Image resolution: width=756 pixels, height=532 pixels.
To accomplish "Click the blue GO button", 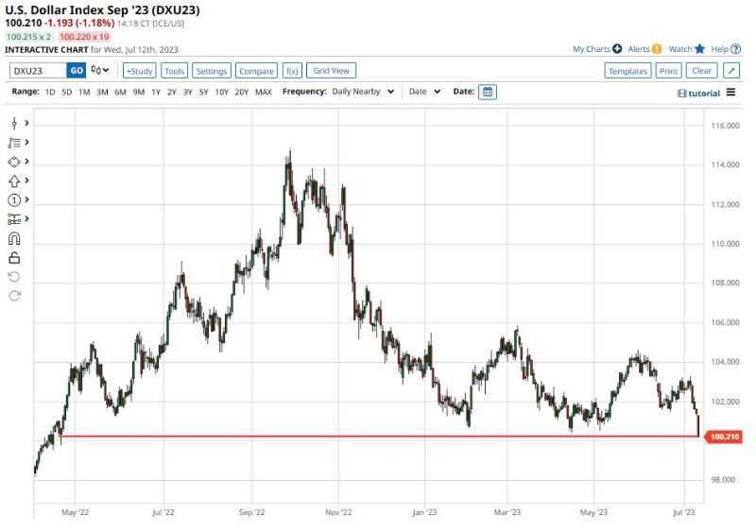I will click(77, 70).
